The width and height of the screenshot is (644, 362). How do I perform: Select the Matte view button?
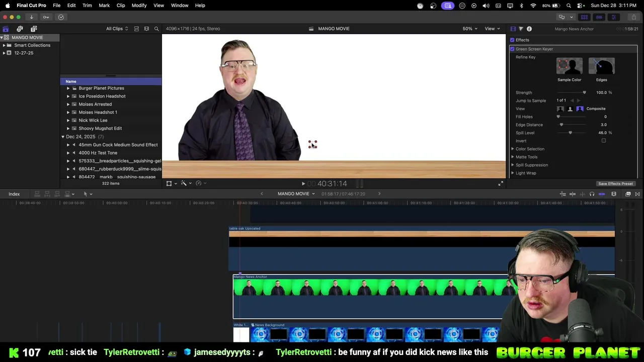pos(570,109)
